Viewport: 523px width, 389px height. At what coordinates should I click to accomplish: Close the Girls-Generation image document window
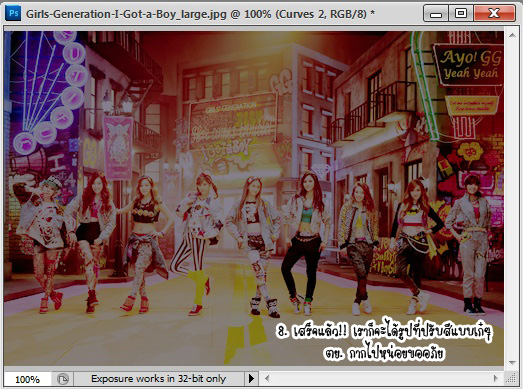coord(494,14)
